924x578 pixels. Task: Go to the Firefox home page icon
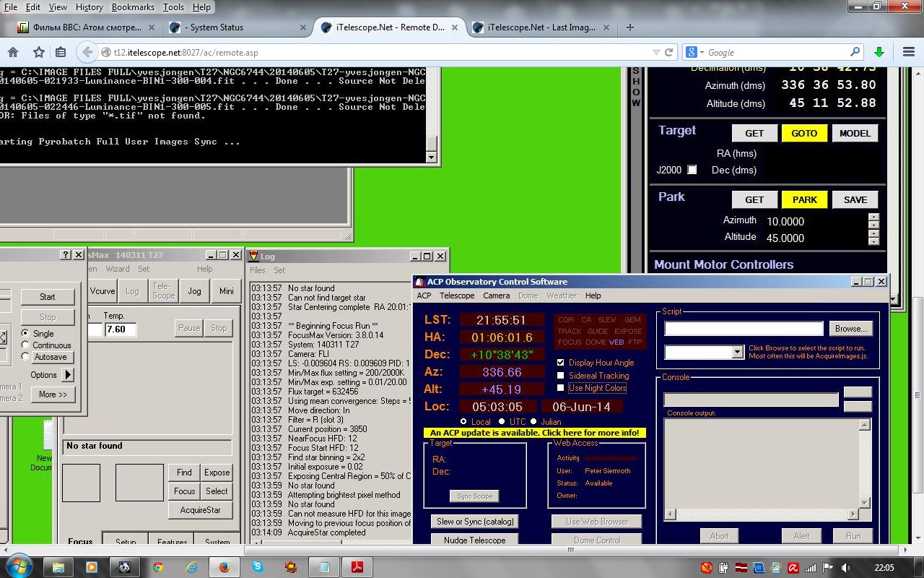[13, 52]
